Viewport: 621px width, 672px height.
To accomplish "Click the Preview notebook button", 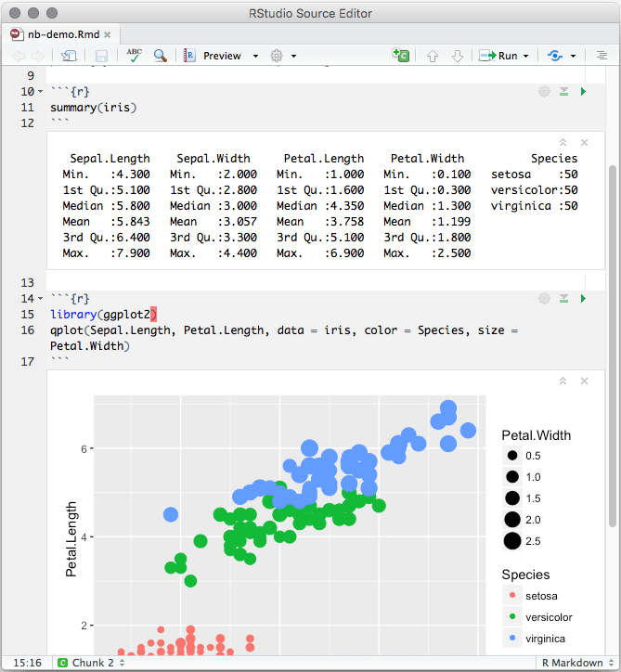I will (213, 56).
